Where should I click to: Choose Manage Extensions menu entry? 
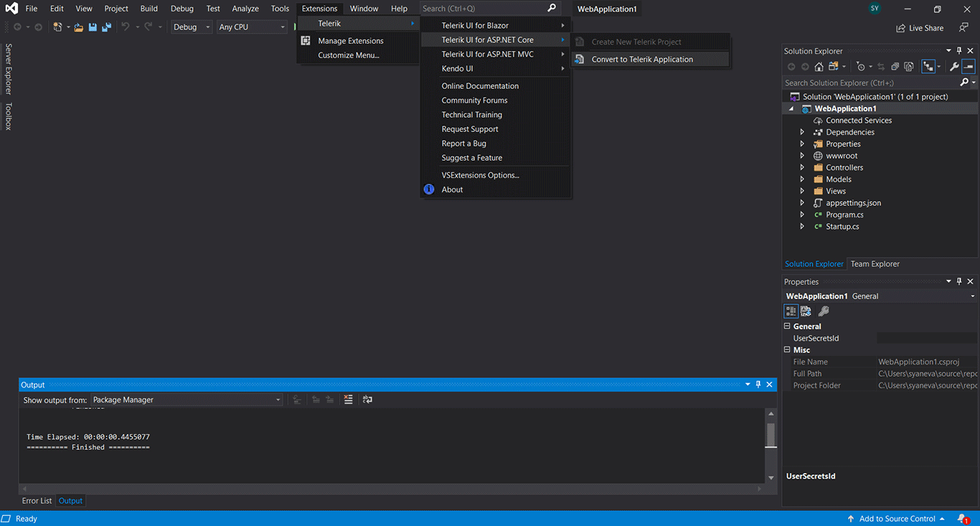click(351, 41)
